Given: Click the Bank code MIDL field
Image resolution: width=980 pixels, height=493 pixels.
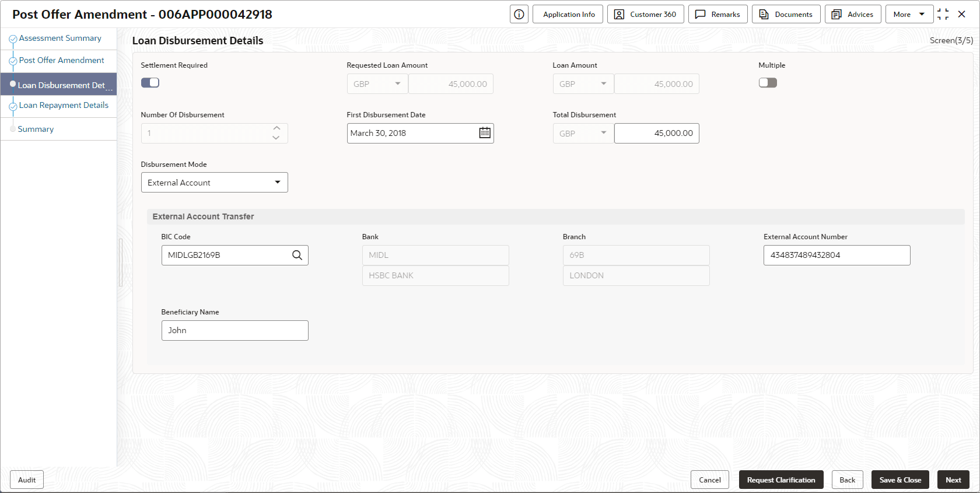Looking at the screenshot, I should [x=435, y=255].
